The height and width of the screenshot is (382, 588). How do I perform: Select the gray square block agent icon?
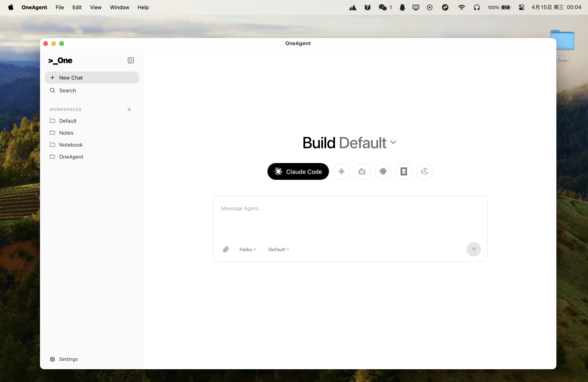click(x=404, y=171)
